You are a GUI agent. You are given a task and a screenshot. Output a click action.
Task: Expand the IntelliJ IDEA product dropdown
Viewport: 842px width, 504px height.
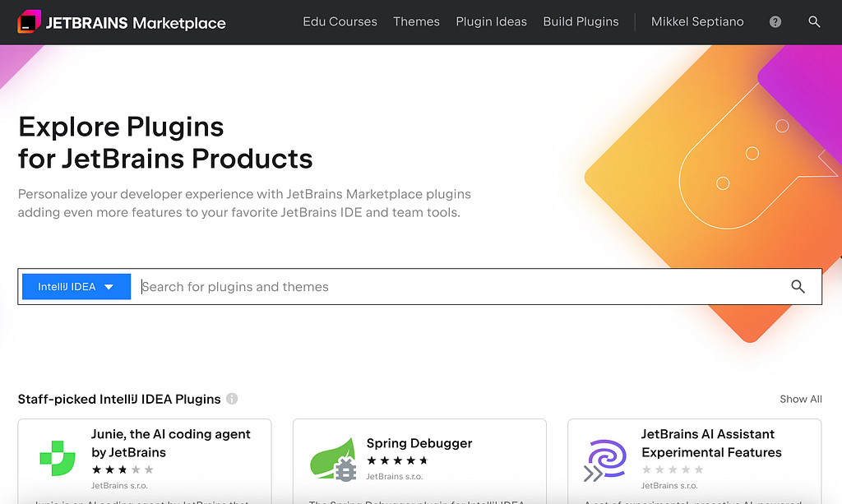pyautogui.click(x=76, y=287)
